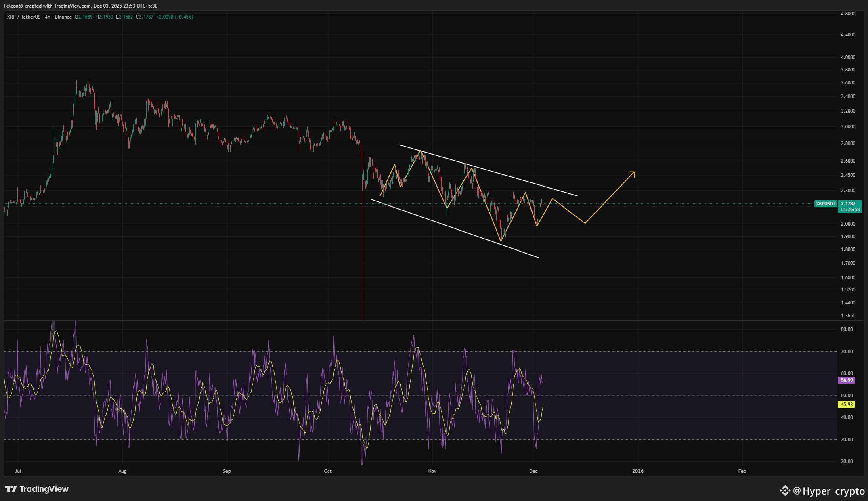Click the RSI 20.00 scale label
Image resolution: width=868 pixels, height=501 pixels.
pyautogui.click(x=847, y=461)
